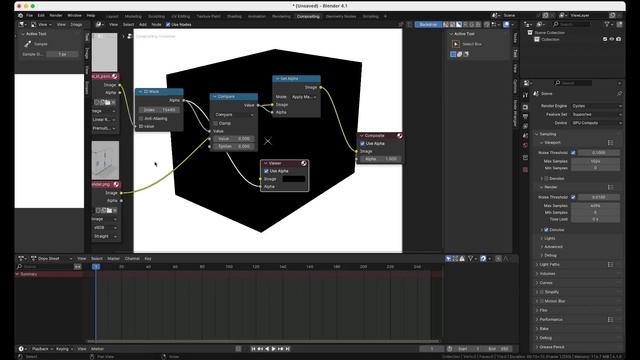This screenshot has height=360, width=640.
Task: Open Set Alpha Mode dropdown
Action: pos(304,97)
